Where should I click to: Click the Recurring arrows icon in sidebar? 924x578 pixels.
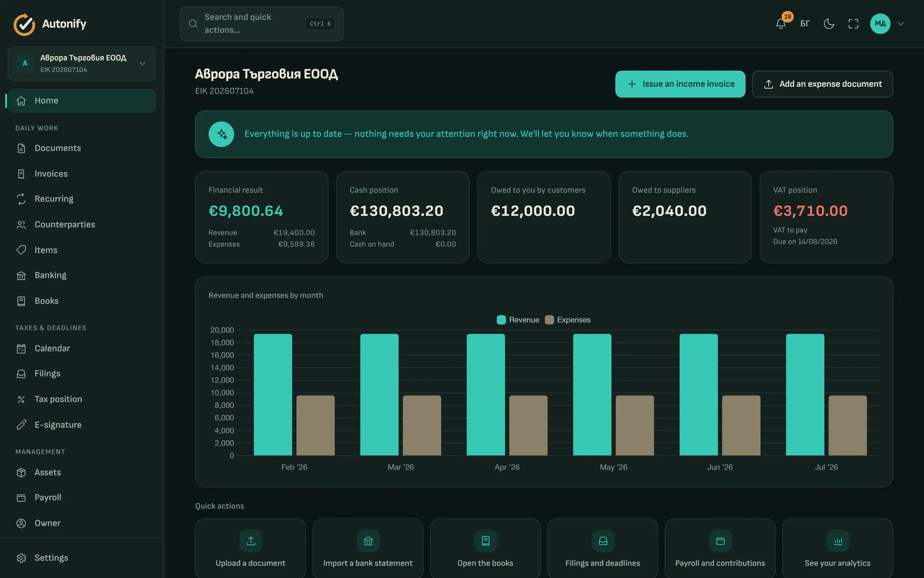click(21, 199)
